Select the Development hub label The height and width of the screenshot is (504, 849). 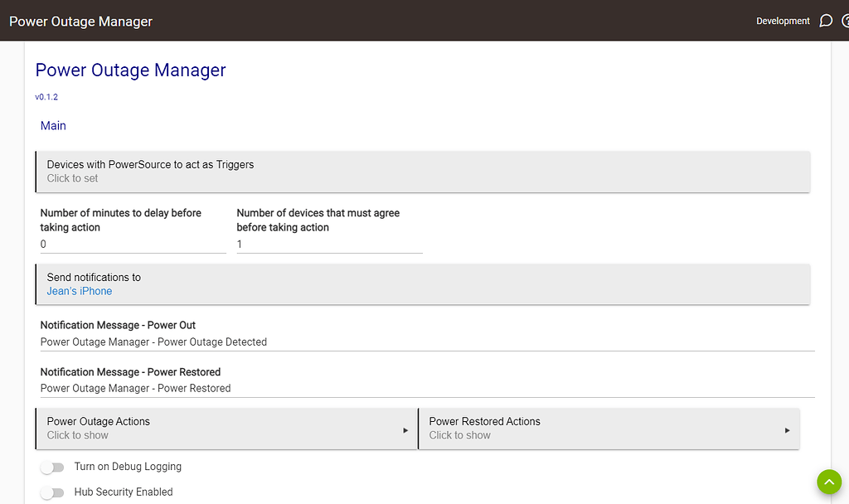[783, 21]
